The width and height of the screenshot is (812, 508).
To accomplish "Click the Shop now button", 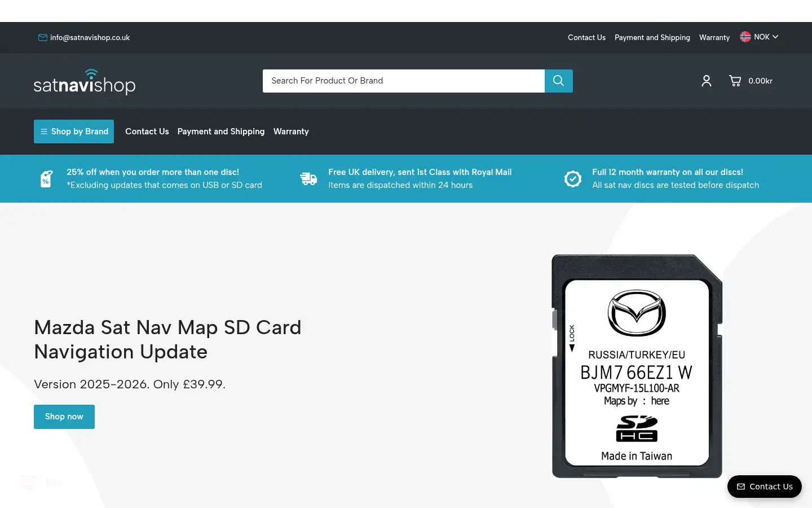I will 64,417.
